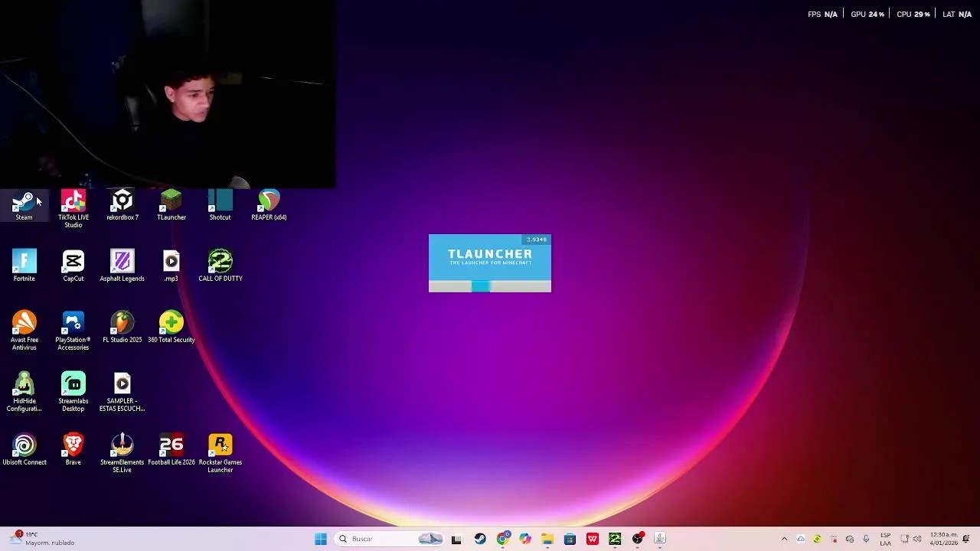Open the Shotcut desktop icon
This screenshot has height=551, width=980.
click(220, 205)
